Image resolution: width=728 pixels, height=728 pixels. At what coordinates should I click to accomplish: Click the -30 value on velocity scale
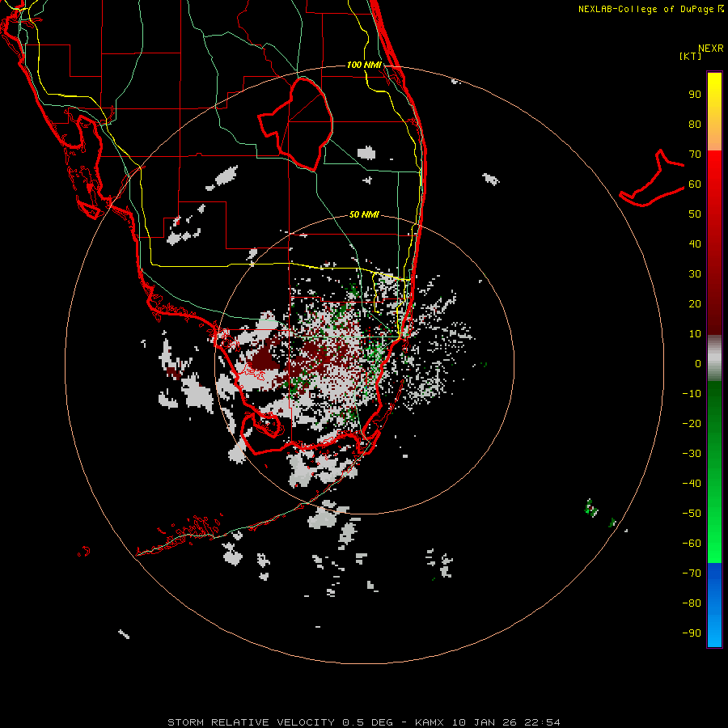click(x=692, y=454)
